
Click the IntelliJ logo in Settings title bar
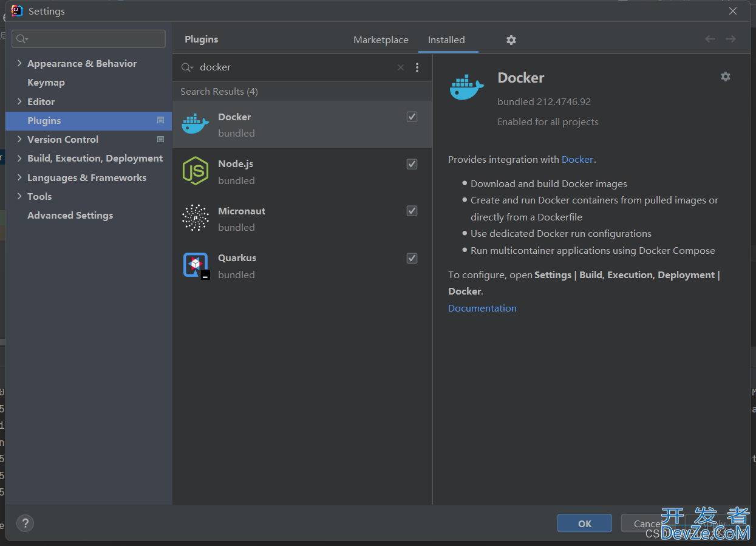[17, 11]
